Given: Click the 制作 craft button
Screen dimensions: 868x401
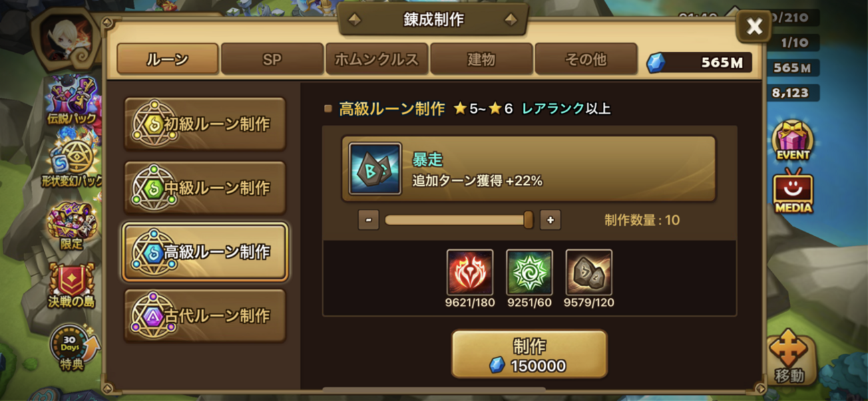Looking at the screenshot, I should point(529,354).
